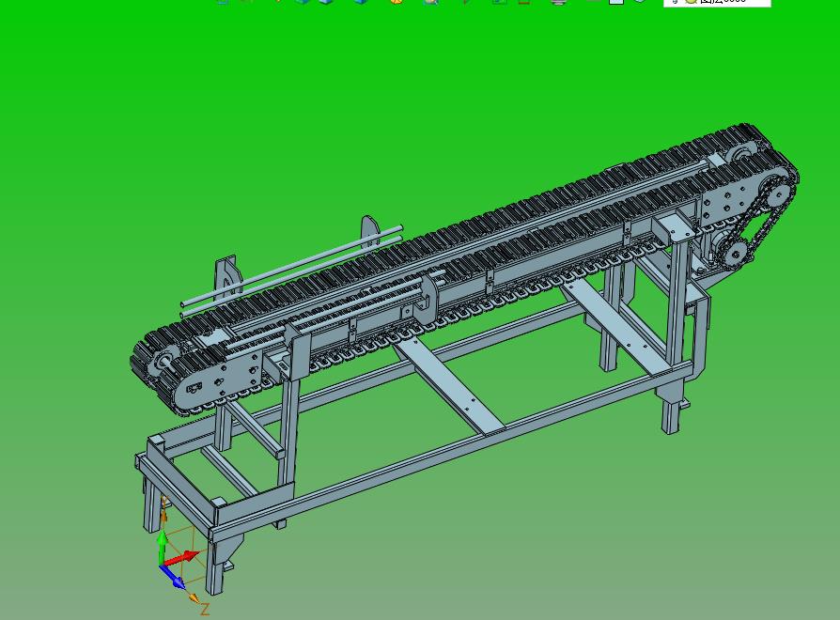
Task: Select the right cross plate beneath the conveyor head
Action: pos(616,328)
